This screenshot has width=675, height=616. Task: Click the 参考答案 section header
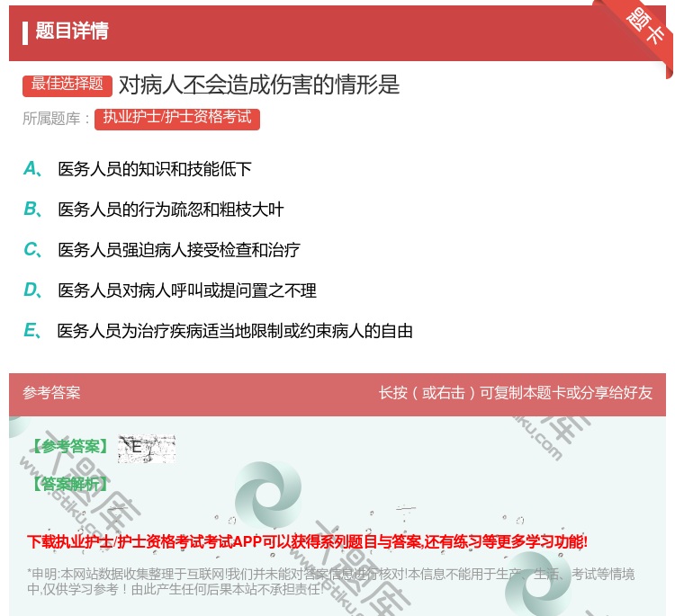(x=51, y=393)
